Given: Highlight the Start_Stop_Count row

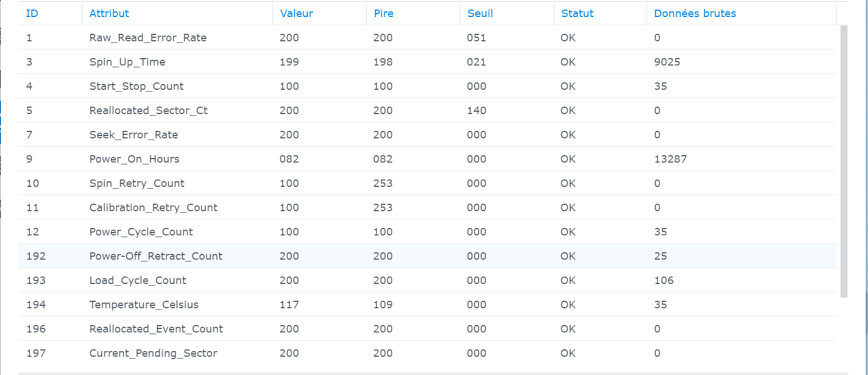Looking at the screenshot, I should [136, 86].
